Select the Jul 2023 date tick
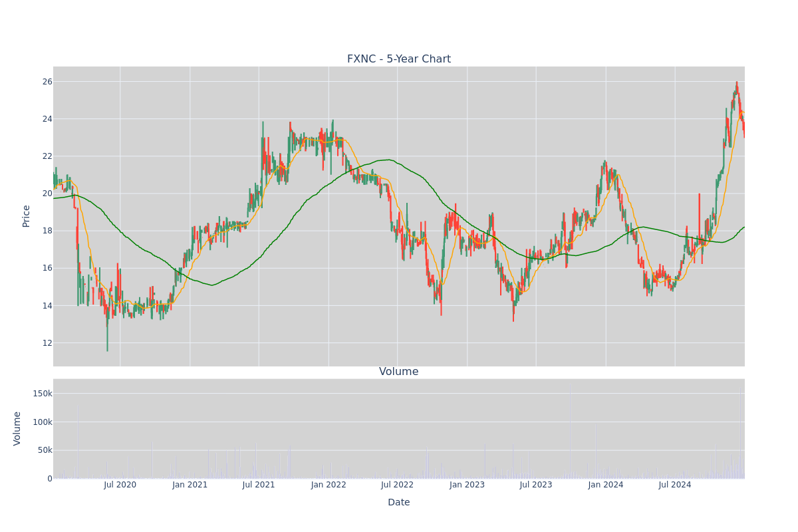Screen dimensions: 798x532 [536, 485]
